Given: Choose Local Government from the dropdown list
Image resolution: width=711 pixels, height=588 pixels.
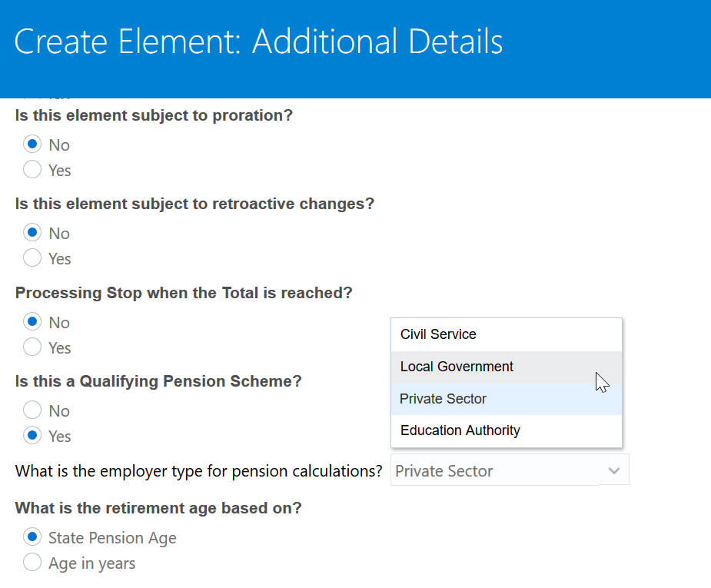Looking at the screenshot, I should 457,367.
